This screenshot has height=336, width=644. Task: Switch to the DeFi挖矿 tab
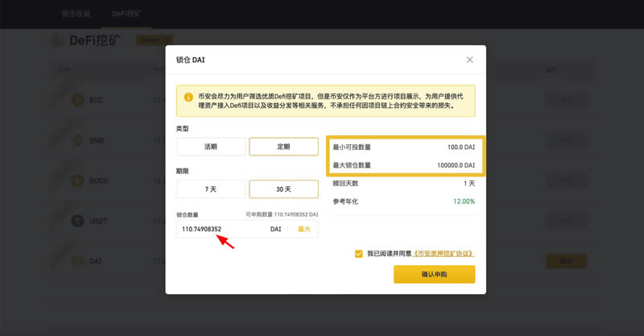[126, 14]
